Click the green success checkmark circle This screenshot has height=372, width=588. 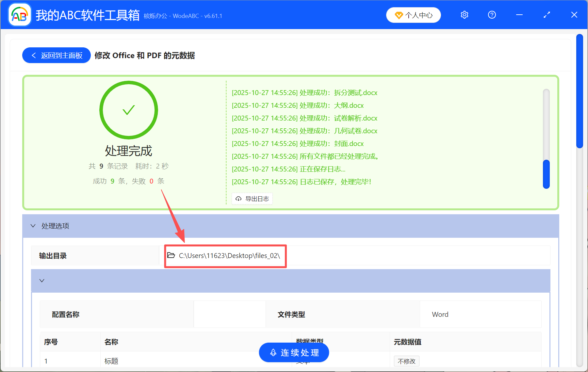129,110
